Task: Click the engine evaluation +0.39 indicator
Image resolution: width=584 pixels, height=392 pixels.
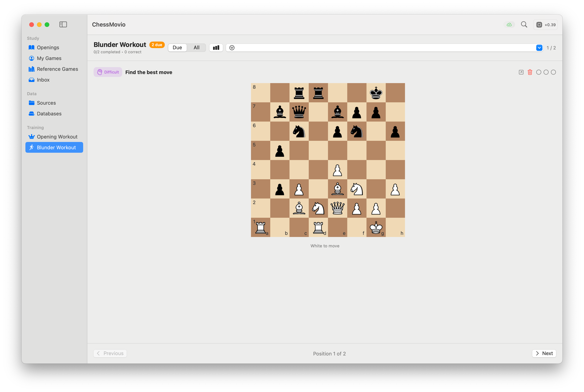Action: (545, 24)
